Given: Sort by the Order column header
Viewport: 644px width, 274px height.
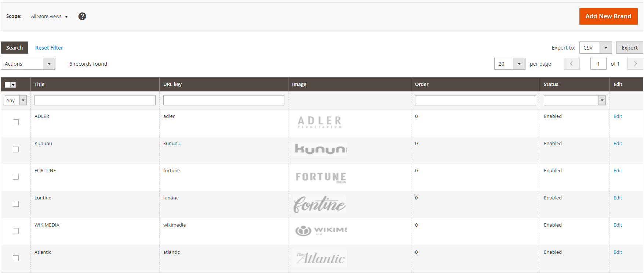Looking at the screenshot, I should tap(422, 84).
